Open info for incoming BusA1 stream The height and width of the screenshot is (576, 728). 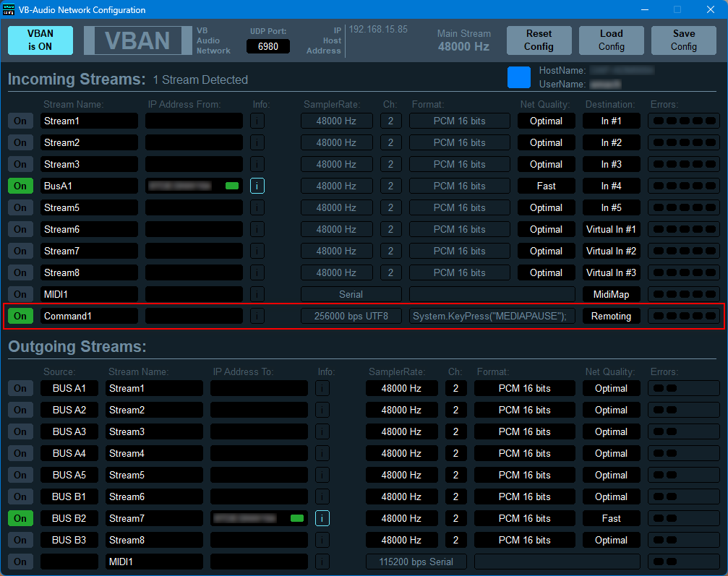tap(257, 186)
